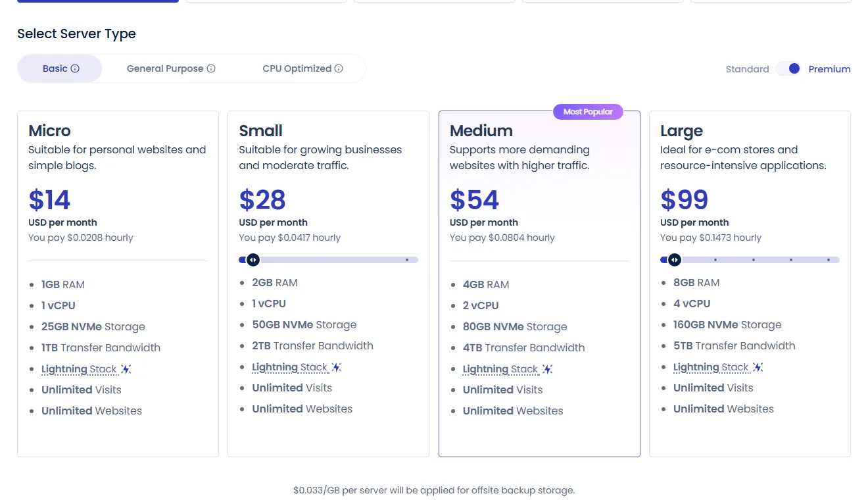Click the Lightning Stack sparkle icon in Large
The width and height of the screenshot is (868, 500).
[x=758, y=367]
